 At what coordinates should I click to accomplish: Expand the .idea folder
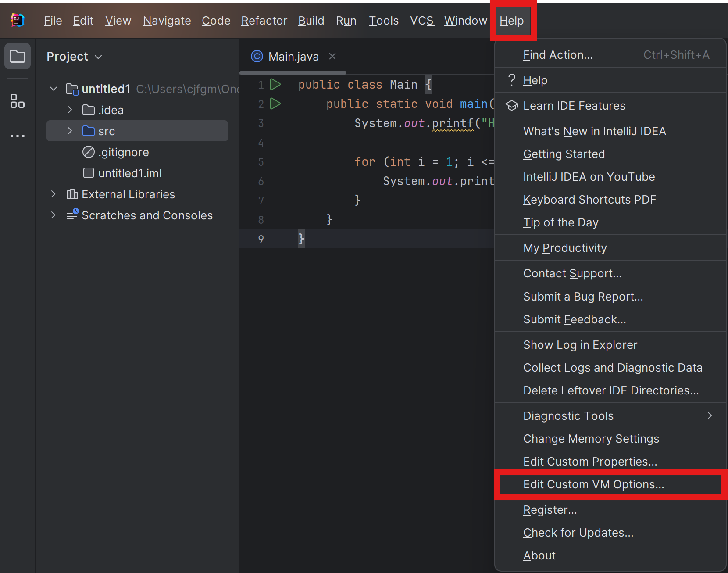point(70,110)
